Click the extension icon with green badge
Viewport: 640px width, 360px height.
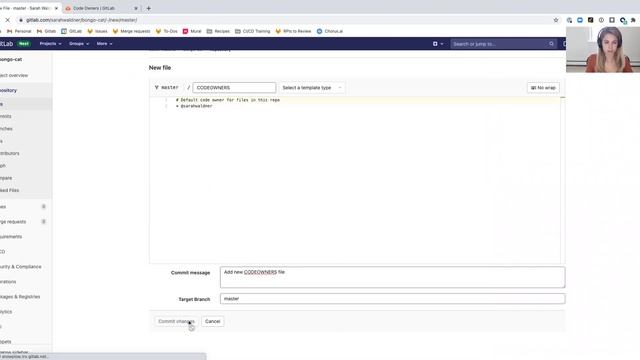pyautogui.click(x=623, y=20)
